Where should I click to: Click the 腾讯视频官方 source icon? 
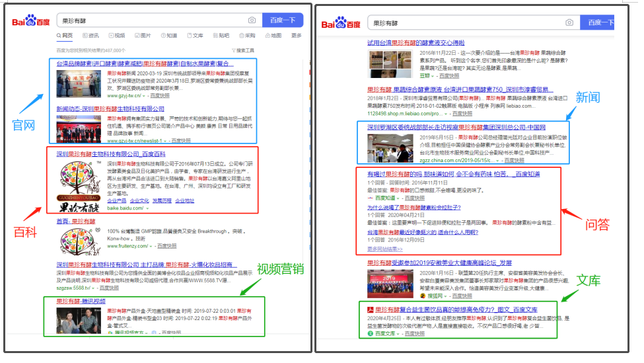pos(110,333)
